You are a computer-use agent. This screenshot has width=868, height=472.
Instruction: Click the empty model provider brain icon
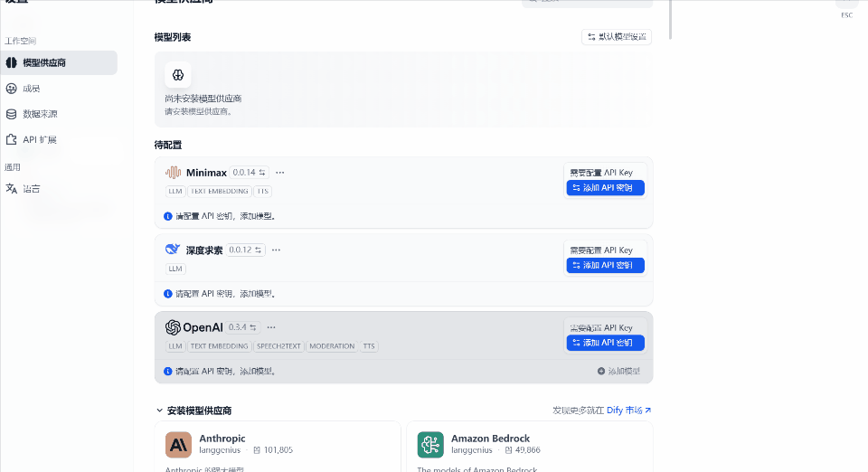(178, 75)
